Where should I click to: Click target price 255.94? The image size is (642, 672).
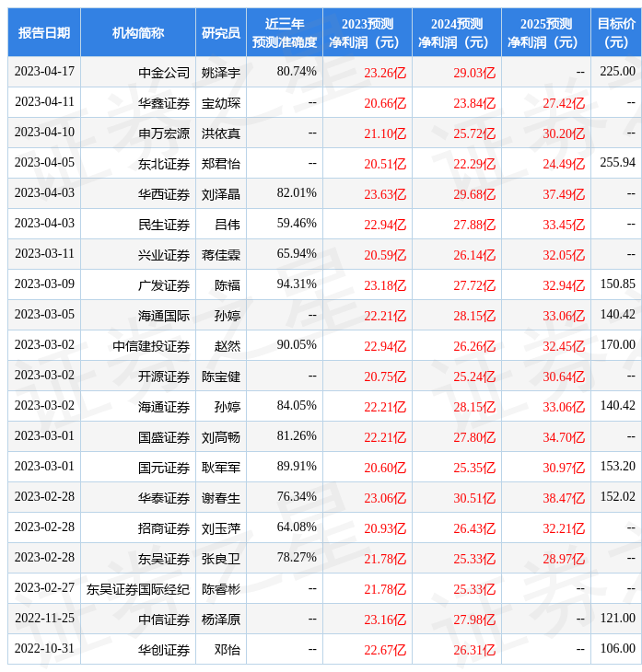point(617,162)
